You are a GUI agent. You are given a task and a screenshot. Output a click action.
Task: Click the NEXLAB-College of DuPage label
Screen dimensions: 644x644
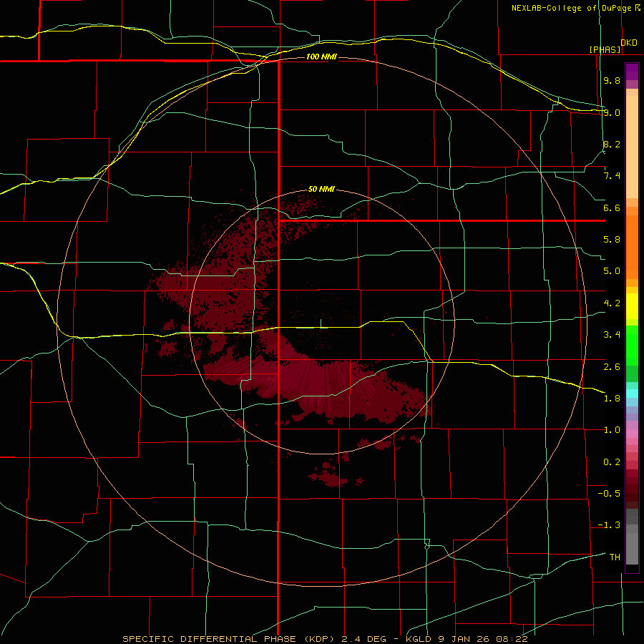(x=572, y=8)
